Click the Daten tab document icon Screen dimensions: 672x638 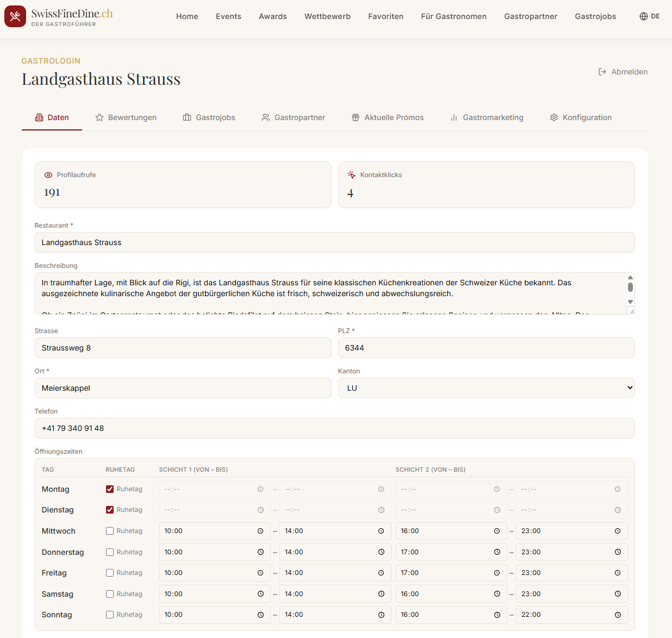[x=39, y=117]
